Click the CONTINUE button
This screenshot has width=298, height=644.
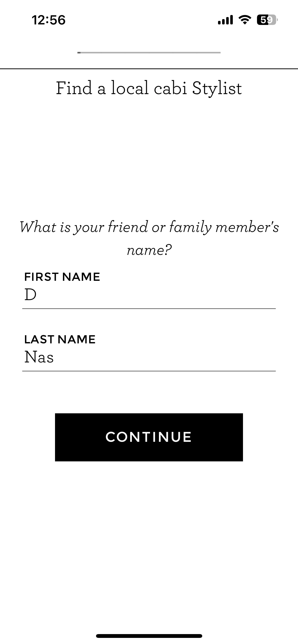click(x=149, y=437)
